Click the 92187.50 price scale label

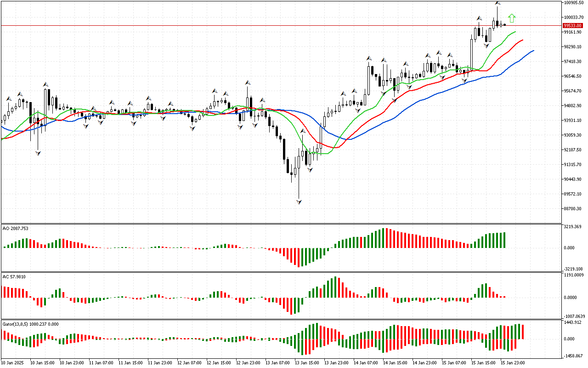573,150
